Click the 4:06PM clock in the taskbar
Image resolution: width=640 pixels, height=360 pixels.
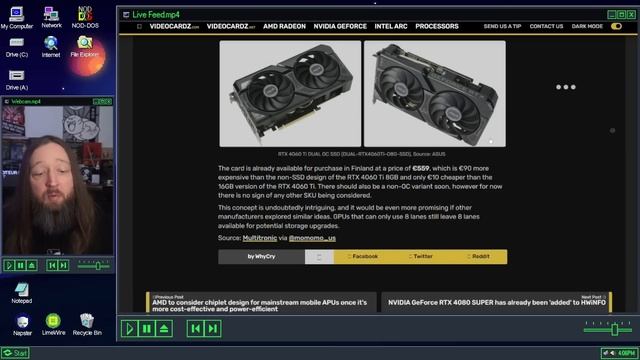tap(626, 353)
